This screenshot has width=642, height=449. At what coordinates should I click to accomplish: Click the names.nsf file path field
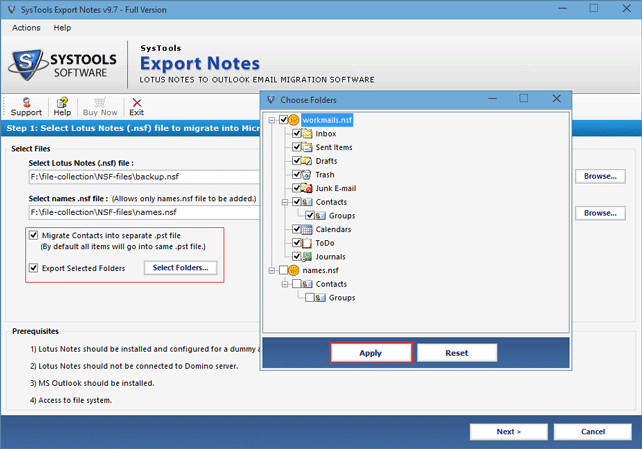144,212
